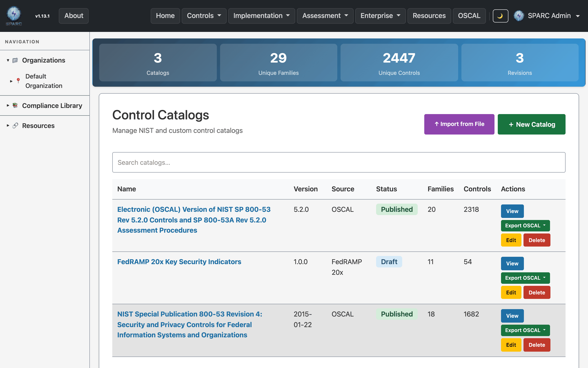Edit the NIST Rev 5.2.0 catalog
This screenshot has height=368, width=588.
click(x=511, y=240)
